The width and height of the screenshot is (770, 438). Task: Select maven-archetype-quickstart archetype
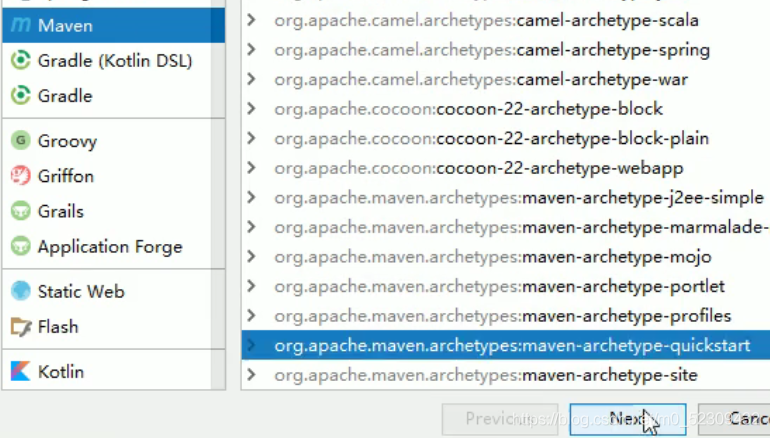(512, 345)
